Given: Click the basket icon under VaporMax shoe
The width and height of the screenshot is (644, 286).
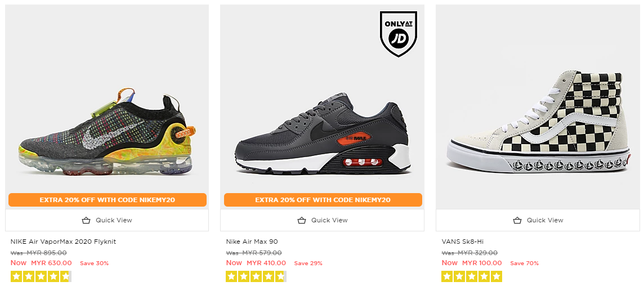Looking at the screenshot, I should coord(86,220).
